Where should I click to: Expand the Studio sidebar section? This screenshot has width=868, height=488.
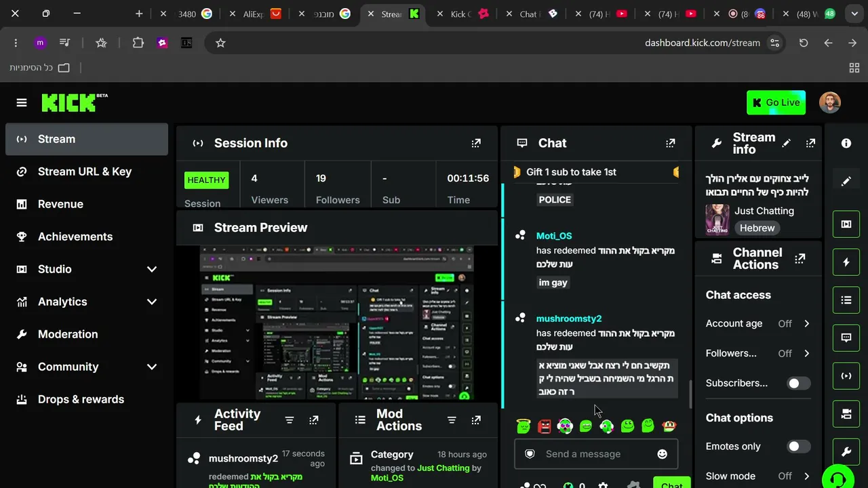[152, 269]
